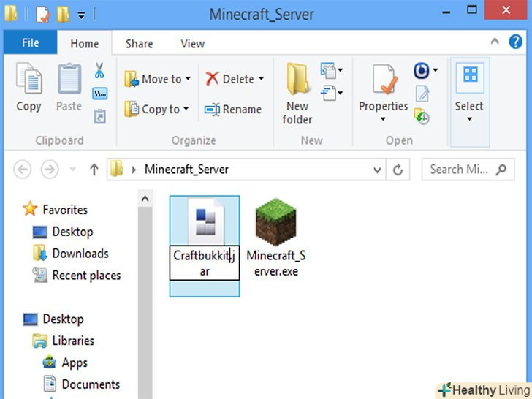
Task: Expand the Properties dropdown arrow
Action: coord(383,119)
